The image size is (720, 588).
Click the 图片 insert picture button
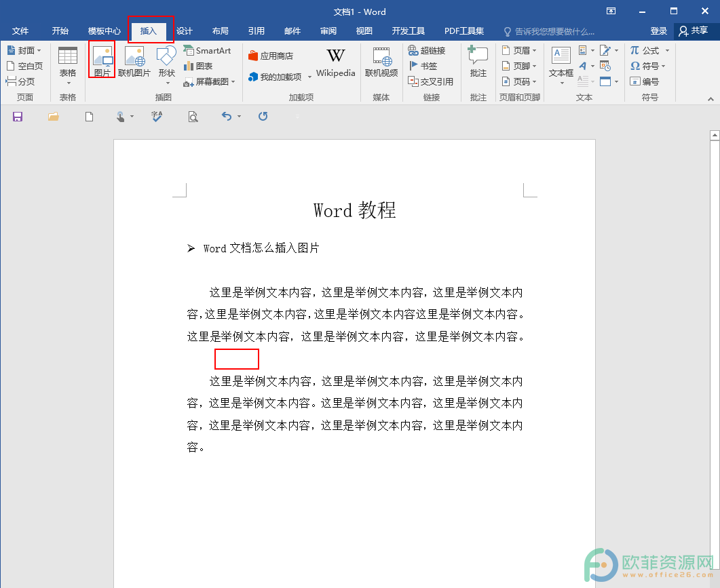pyautogui.click(x=102, y=60)
